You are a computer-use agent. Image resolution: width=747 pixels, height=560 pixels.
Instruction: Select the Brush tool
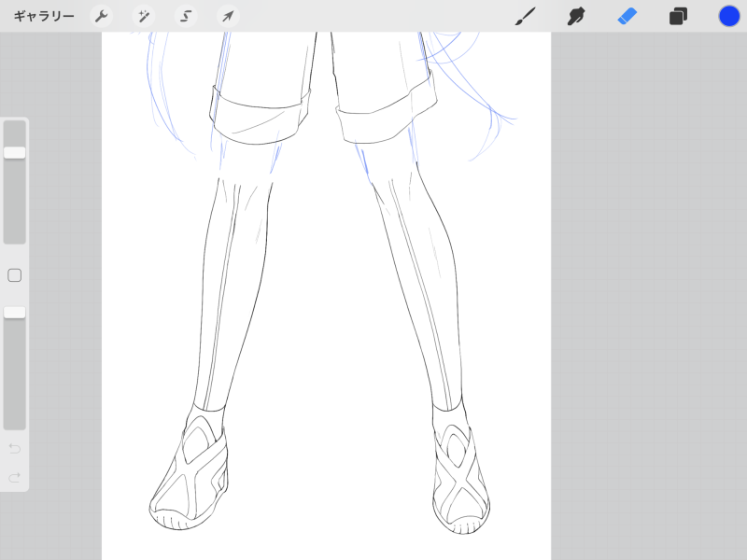click(x=526, y=17)
